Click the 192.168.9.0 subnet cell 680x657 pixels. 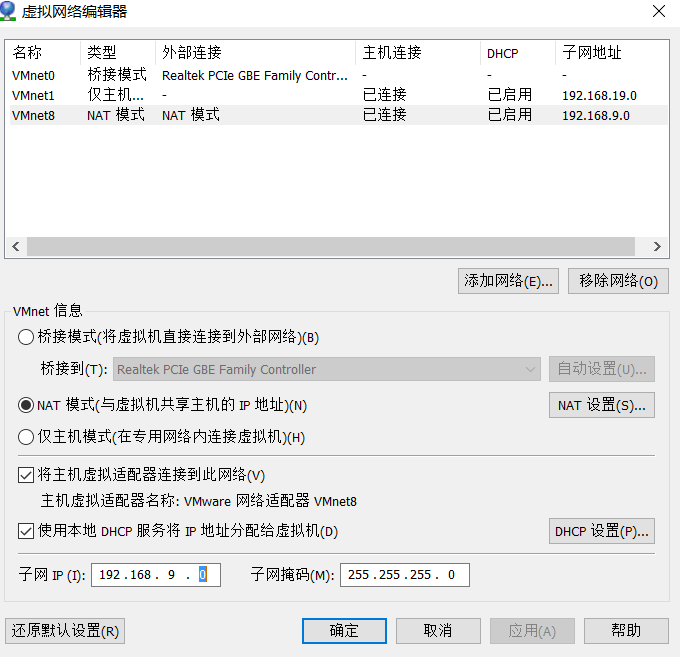pos(596,116)
